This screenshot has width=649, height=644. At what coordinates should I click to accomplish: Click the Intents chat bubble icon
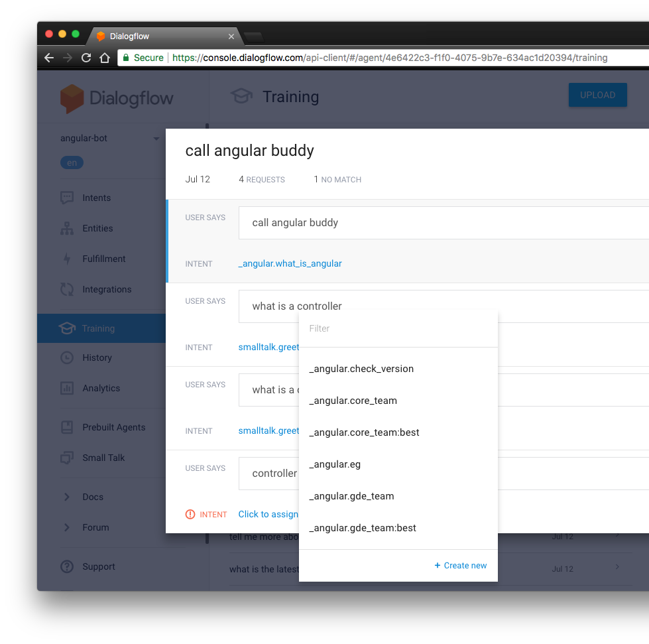pyautogui.click(x=67, y=198)
